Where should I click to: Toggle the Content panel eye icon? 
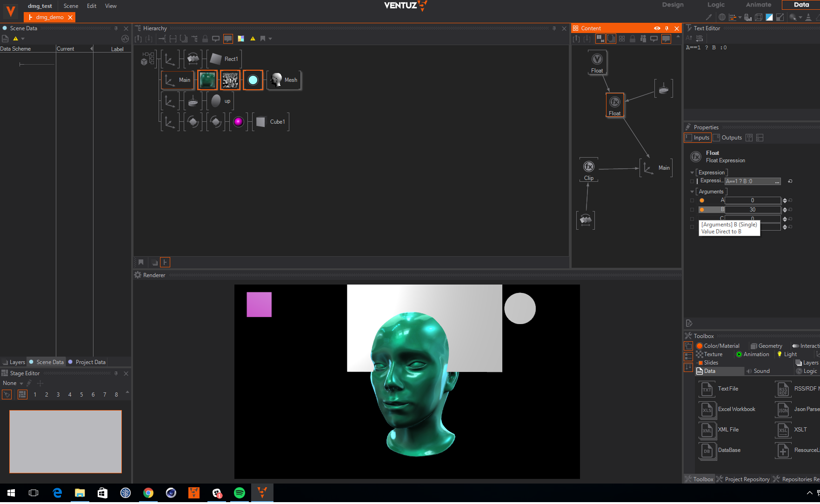(657, 28)
